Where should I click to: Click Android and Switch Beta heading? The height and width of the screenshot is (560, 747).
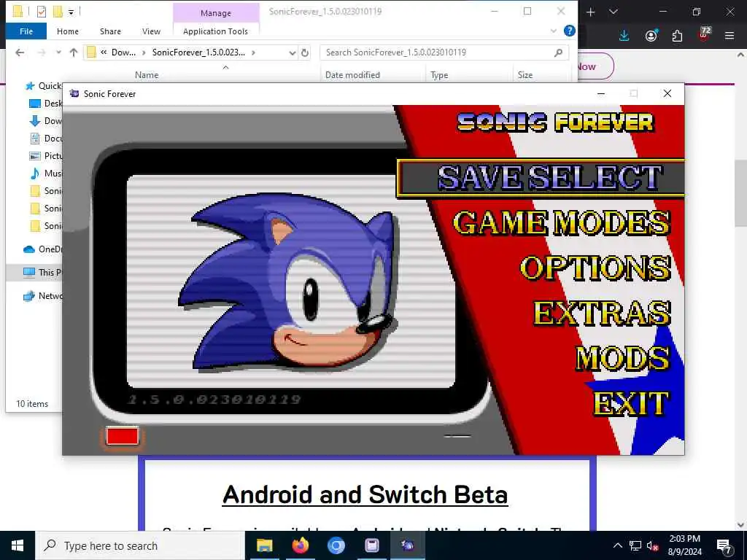pos(365,494)
